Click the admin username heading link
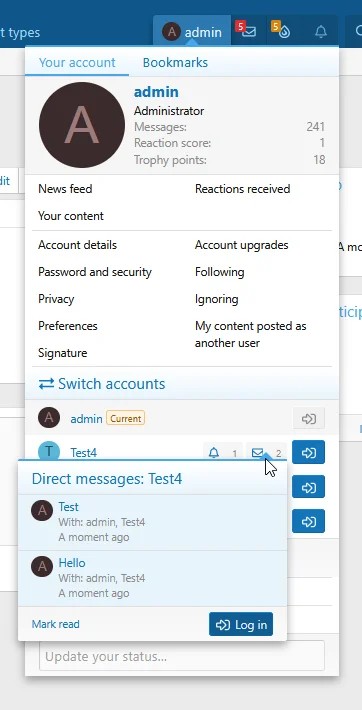 tap(156, 92)
